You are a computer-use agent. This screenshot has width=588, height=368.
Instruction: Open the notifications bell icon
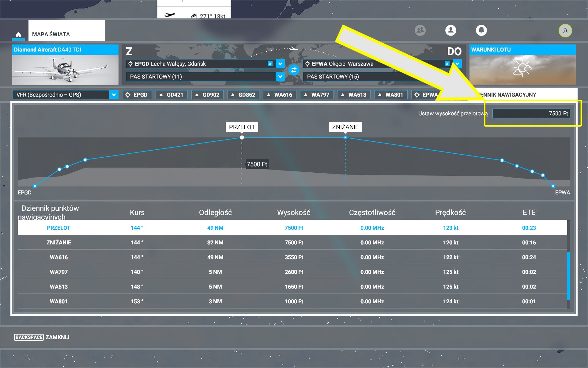(x=481, y=30)
